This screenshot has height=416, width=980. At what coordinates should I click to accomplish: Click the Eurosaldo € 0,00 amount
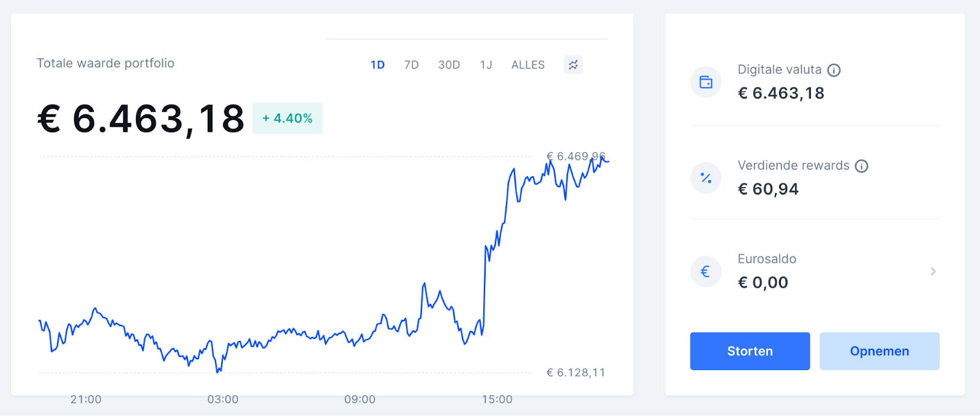coord(763,283)
